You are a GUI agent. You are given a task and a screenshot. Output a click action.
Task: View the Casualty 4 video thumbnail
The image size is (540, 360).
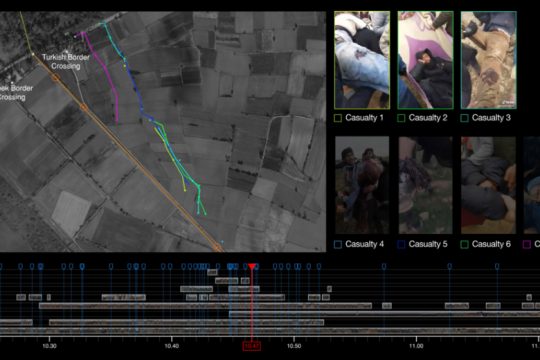point(362,185)
